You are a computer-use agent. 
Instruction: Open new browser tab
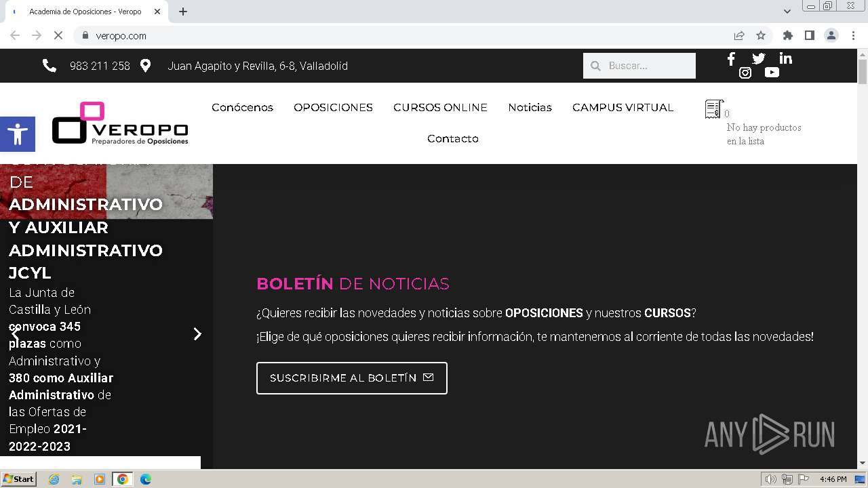[183, 12]
